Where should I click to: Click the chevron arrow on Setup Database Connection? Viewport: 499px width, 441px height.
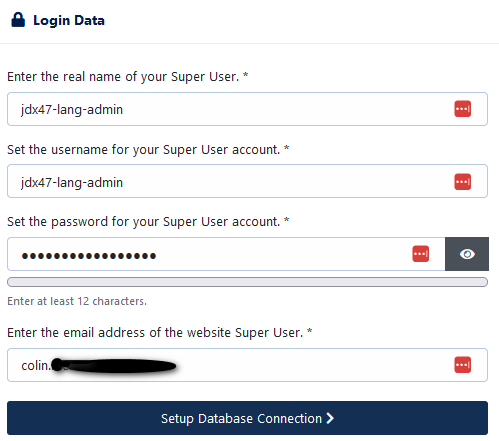[x=330, y=418]
